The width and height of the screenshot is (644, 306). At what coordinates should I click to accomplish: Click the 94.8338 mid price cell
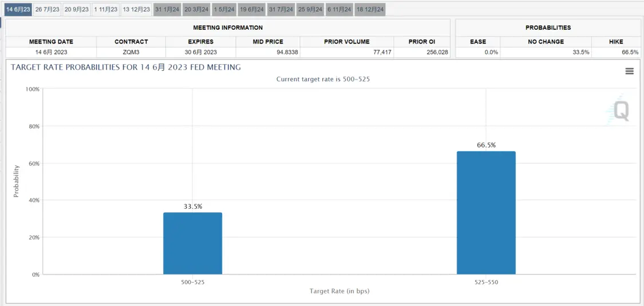(x=268, y=52)
